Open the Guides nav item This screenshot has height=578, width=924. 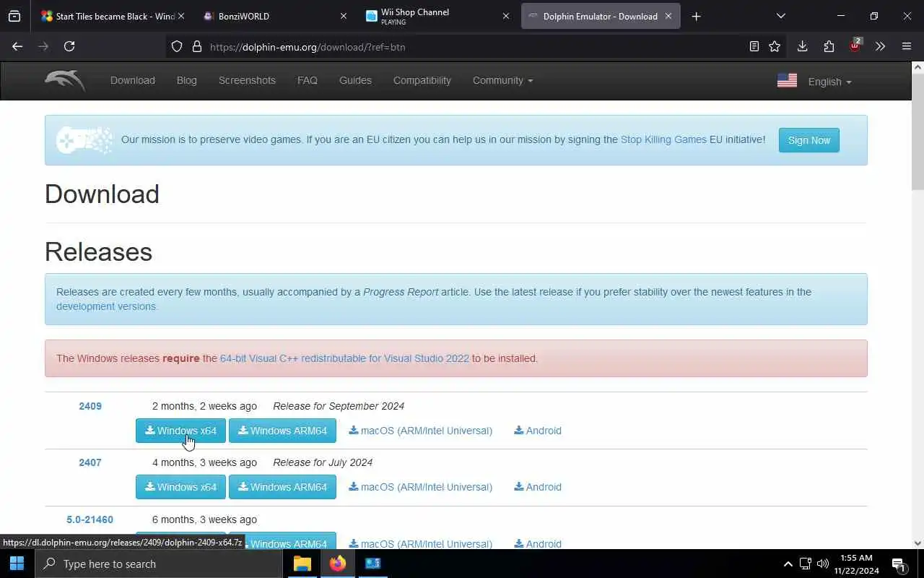[355, 80]
